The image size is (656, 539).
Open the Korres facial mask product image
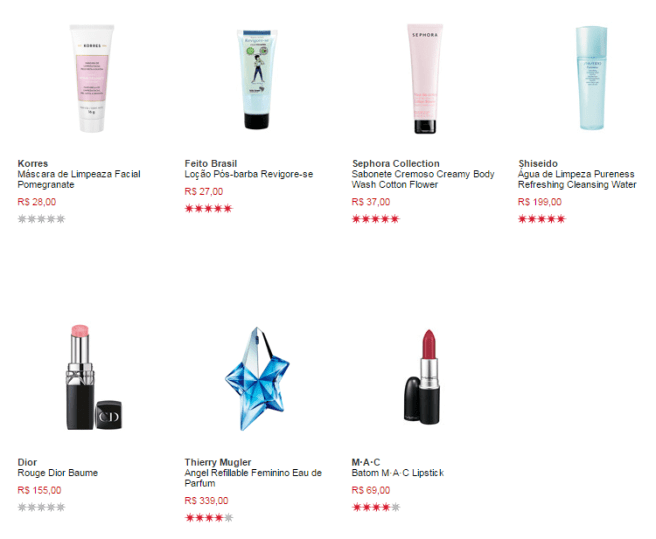coord(92,78)
